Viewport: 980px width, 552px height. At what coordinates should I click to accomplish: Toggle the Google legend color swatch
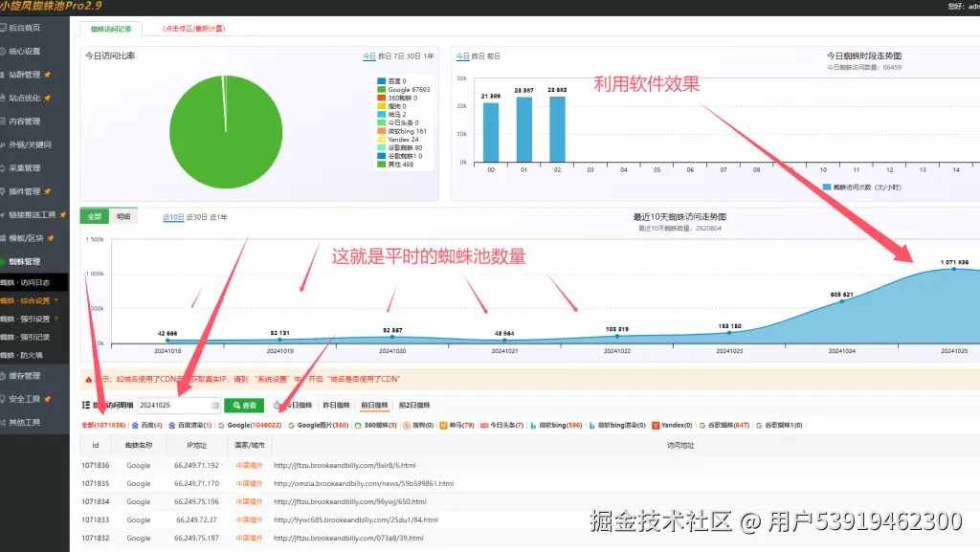381,89
